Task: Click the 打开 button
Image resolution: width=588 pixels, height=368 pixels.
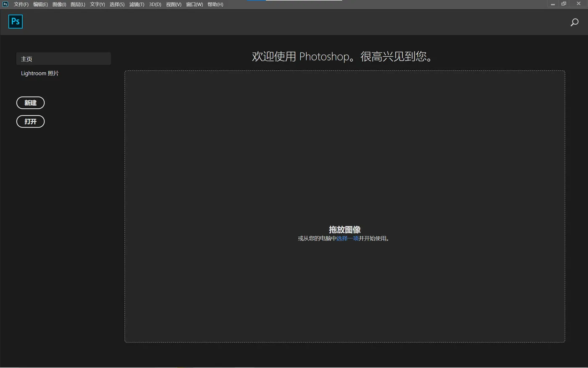Action: (30, 121)
